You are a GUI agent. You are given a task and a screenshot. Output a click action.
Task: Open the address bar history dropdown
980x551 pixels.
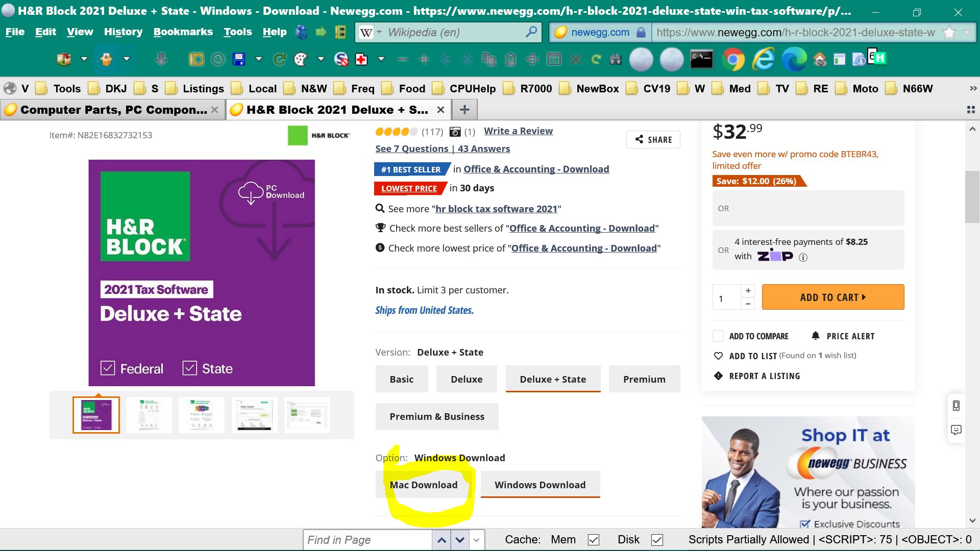[967, 32]
